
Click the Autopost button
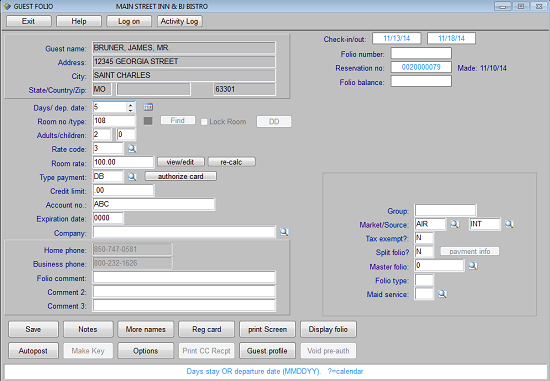click(33, 351)
